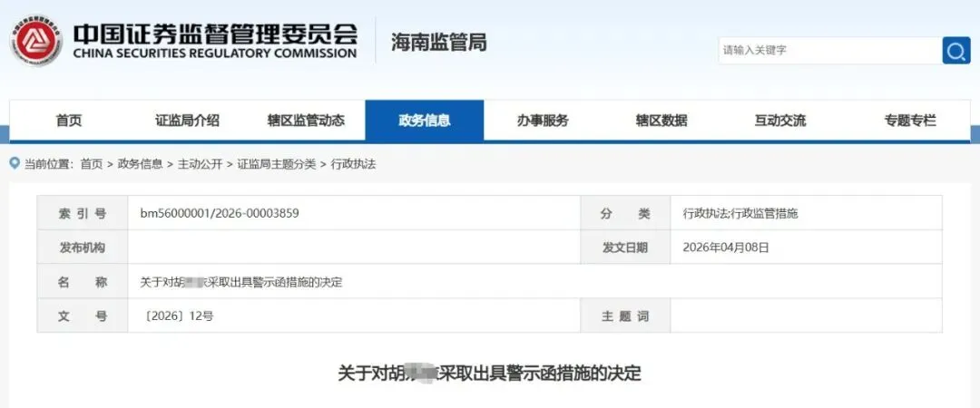Go to 主动公开 in the breadcrumb
Image resolution: width=980 pixels, height=408 pixels.
point(200,164)
